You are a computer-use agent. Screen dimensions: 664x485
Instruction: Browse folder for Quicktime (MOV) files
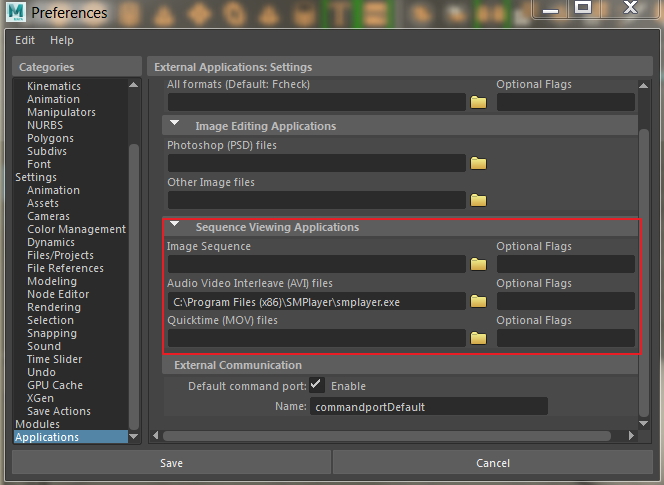click(x=479, y=338)
